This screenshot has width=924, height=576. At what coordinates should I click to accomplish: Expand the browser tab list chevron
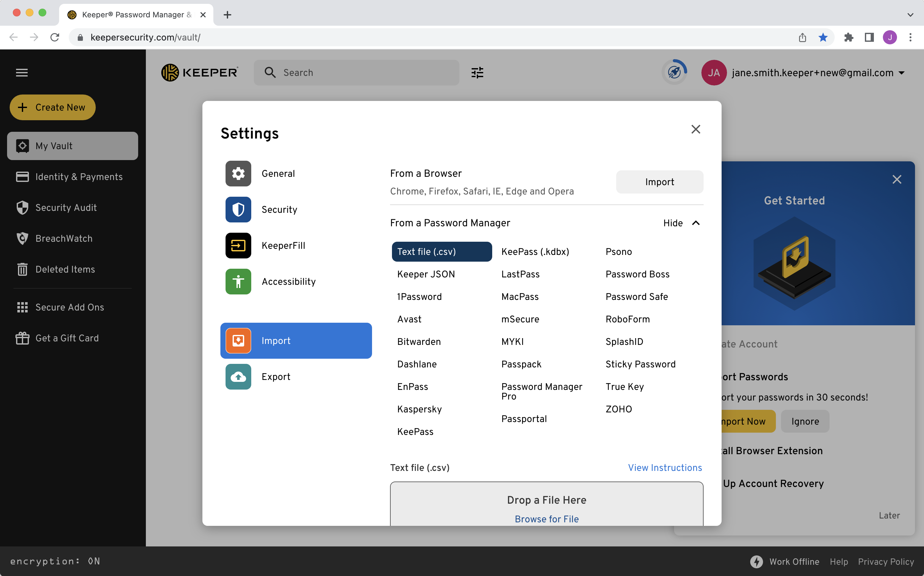click(910, 15)
